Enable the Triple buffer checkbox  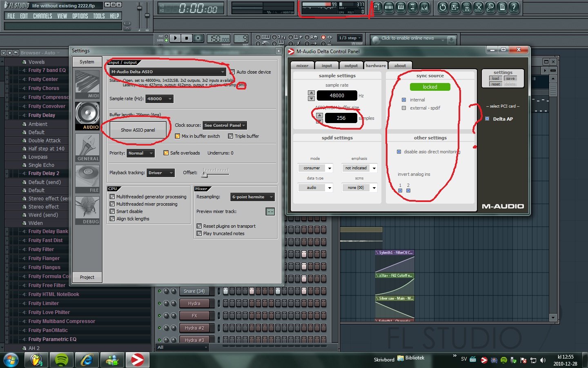point(231,136)
